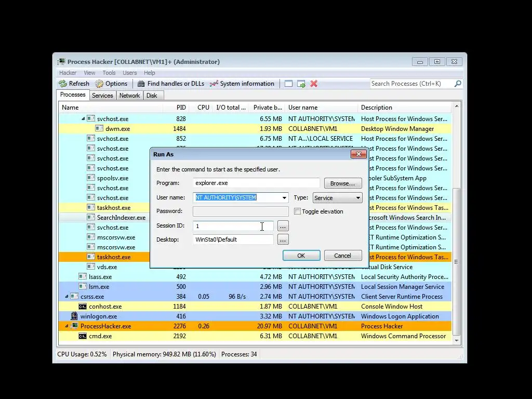Screen dimensions: 532x399
Task: Click the scrollbar down arrow
Action: (x=457, y=340)
